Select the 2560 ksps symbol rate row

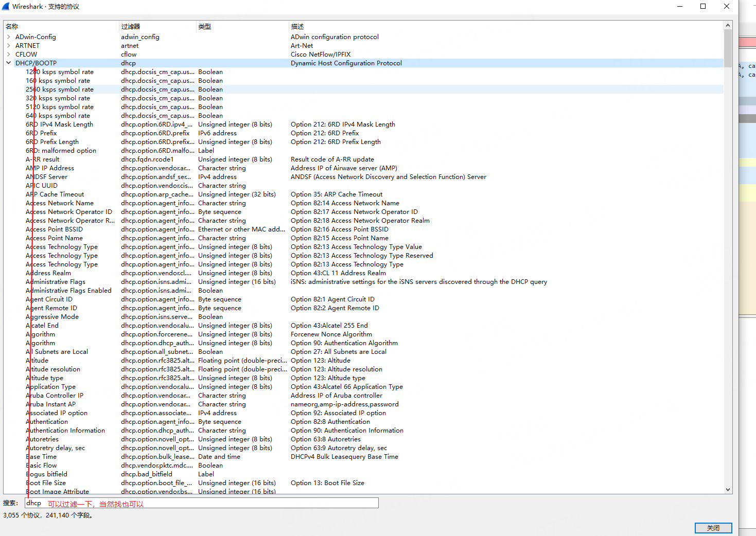pyautogui.click(x=363, y=90)
